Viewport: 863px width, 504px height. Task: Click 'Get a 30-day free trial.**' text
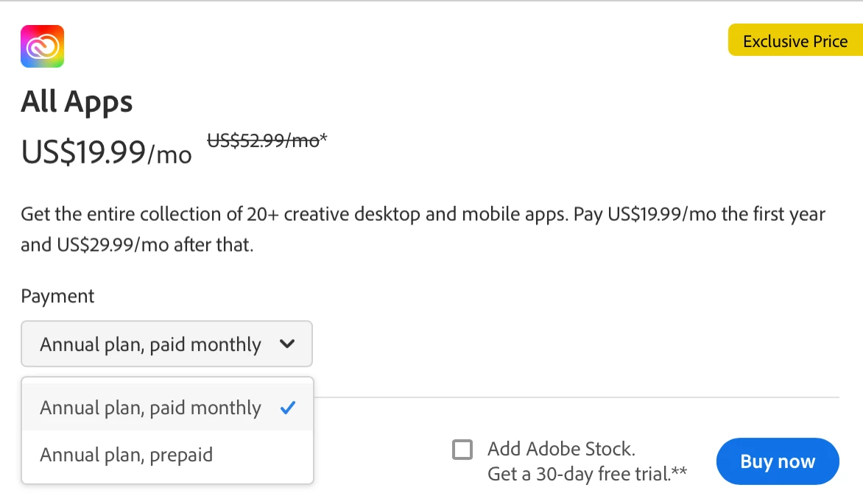click(588, 474)
